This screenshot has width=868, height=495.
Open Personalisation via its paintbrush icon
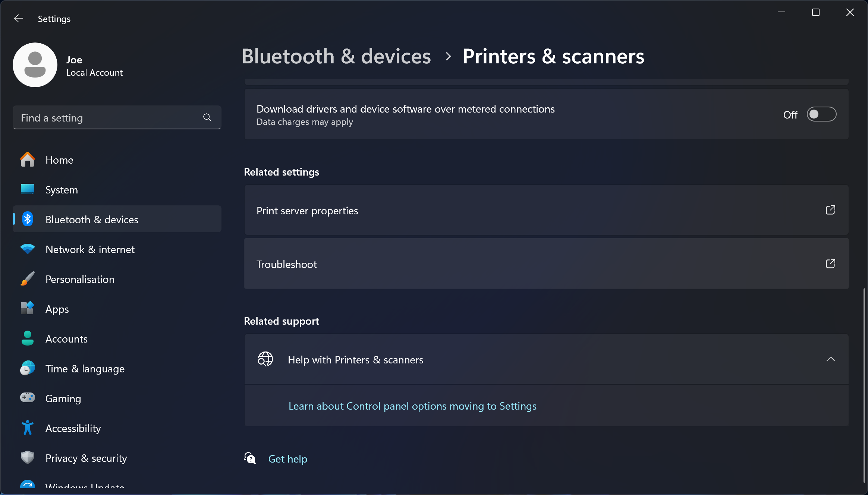[27, 279]
